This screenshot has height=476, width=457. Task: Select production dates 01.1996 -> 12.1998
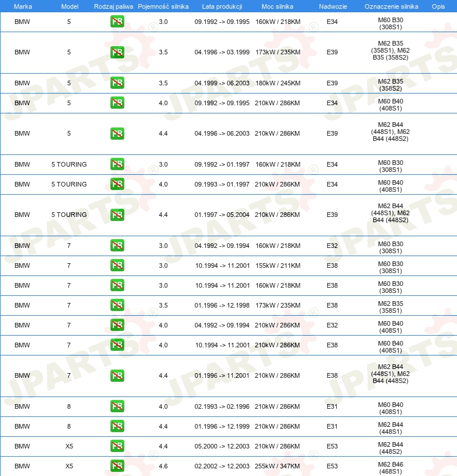pyautogui.click(x=222, y=305)
